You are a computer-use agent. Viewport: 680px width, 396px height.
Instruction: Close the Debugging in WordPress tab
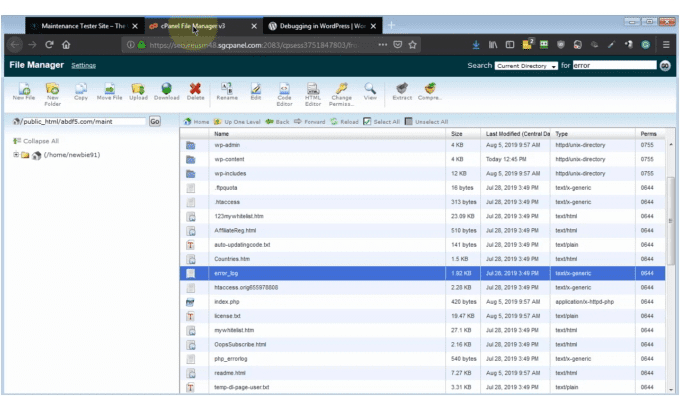[x=373, y=26]
